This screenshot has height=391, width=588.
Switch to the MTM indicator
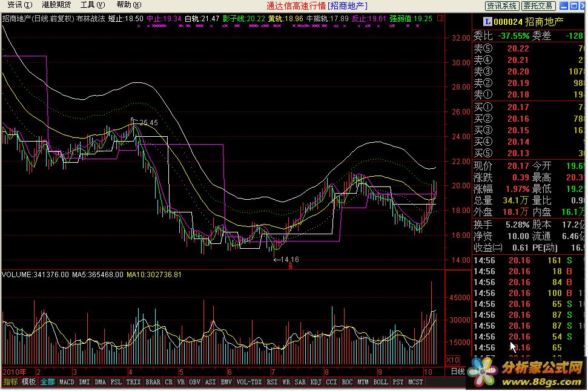[x=363, y=382]
